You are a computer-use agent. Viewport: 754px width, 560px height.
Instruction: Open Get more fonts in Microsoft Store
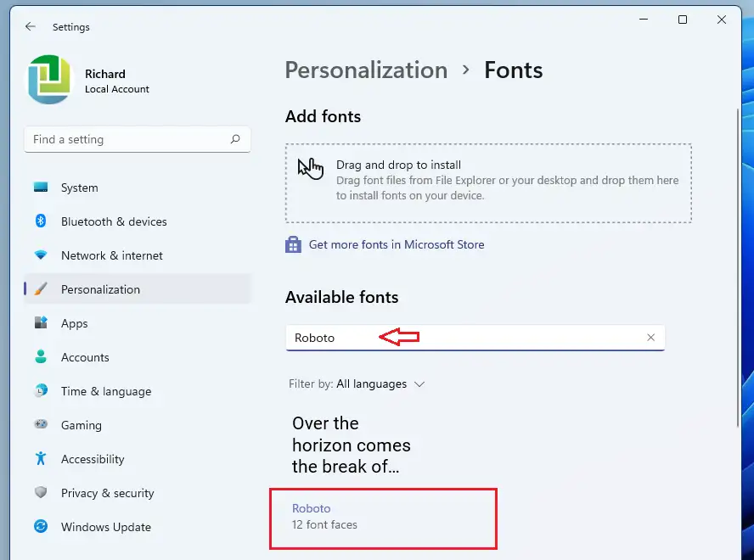coord(397,244)
